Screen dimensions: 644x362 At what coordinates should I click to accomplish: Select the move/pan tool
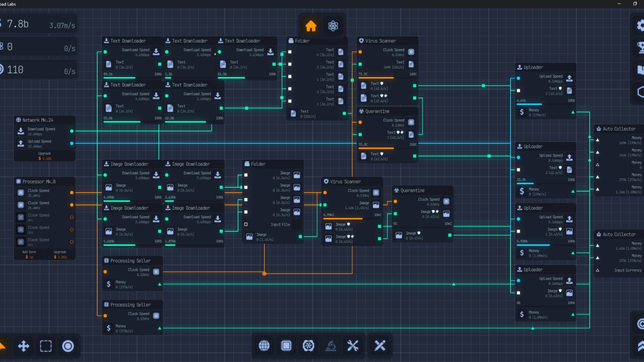23,346
